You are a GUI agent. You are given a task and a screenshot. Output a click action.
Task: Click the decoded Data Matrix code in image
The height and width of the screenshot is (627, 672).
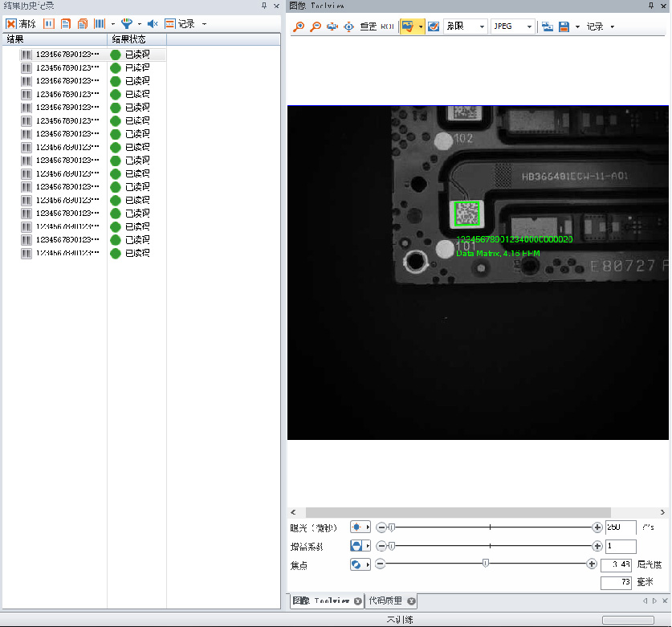click(x=466, y=213)
